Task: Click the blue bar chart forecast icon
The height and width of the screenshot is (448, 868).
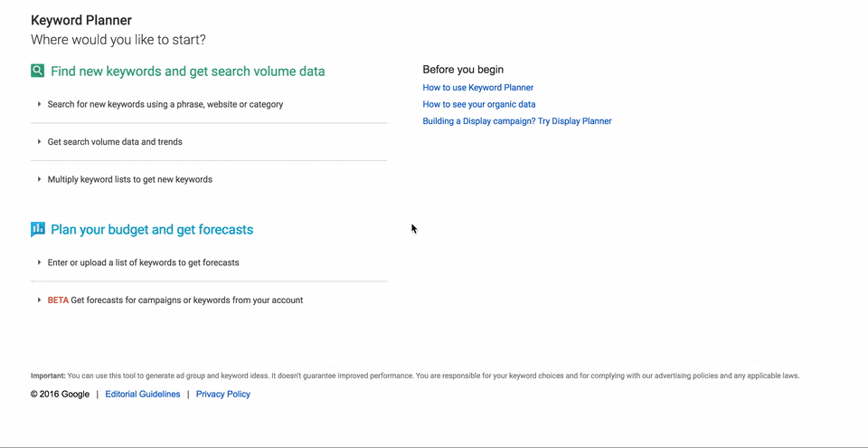Action: click(38, 229)
